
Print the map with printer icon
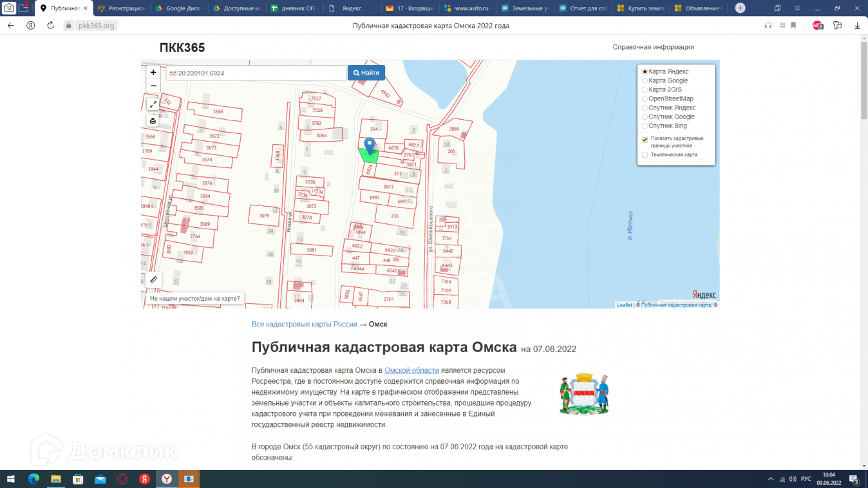(x=153, y=121)
